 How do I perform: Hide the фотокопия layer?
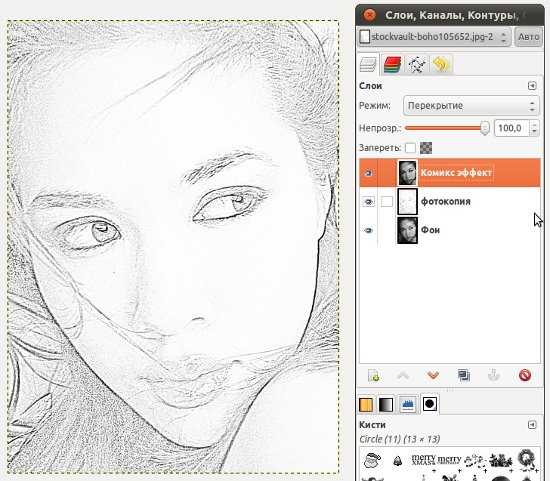tap(368, 202)
